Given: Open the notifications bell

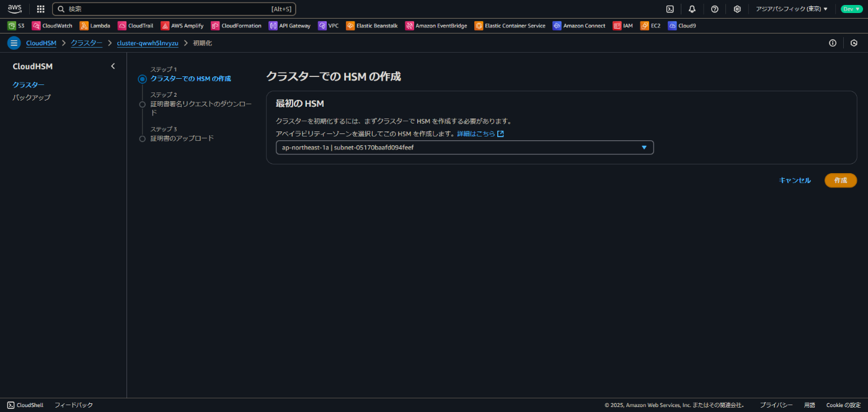Looking at the screenshot, I should point(692,9).
